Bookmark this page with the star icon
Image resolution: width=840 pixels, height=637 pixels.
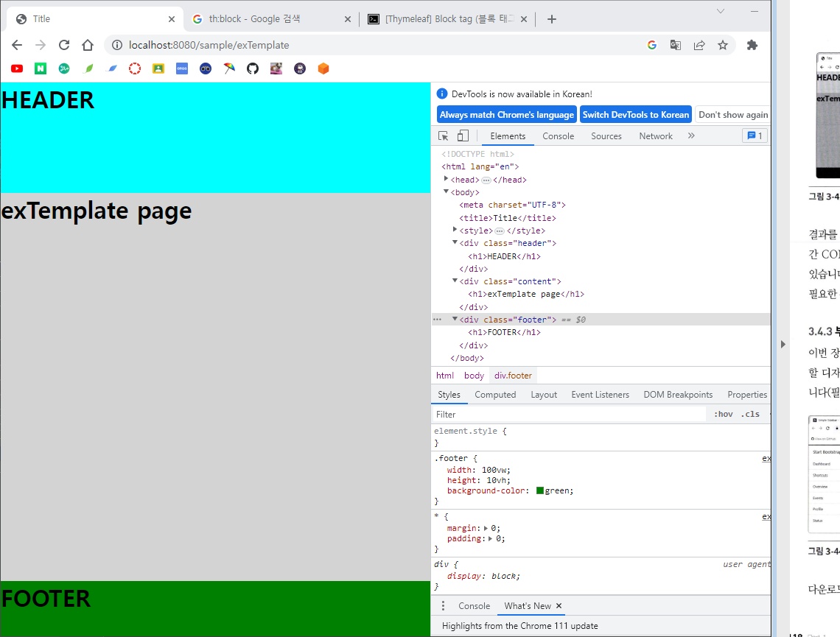(723, 45)
